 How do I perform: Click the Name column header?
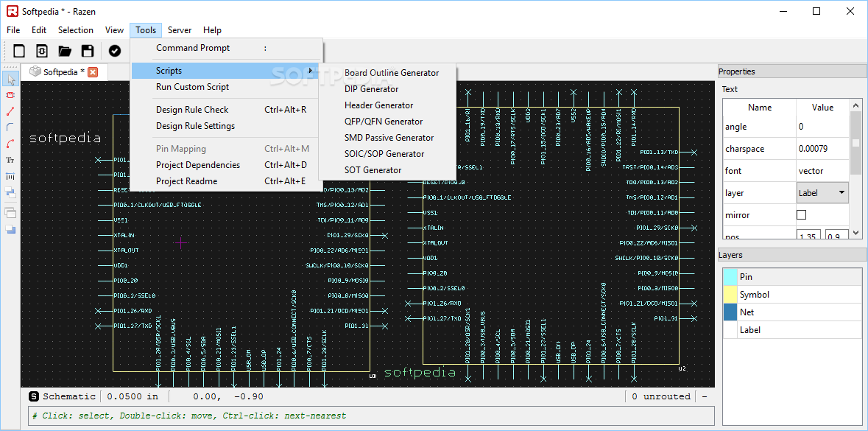coord(760,108)
